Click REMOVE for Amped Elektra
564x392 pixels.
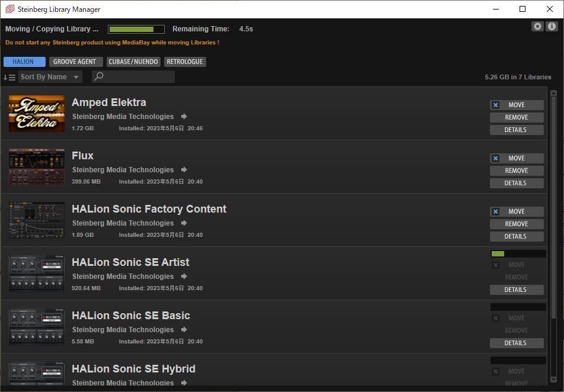pos(517,117)
